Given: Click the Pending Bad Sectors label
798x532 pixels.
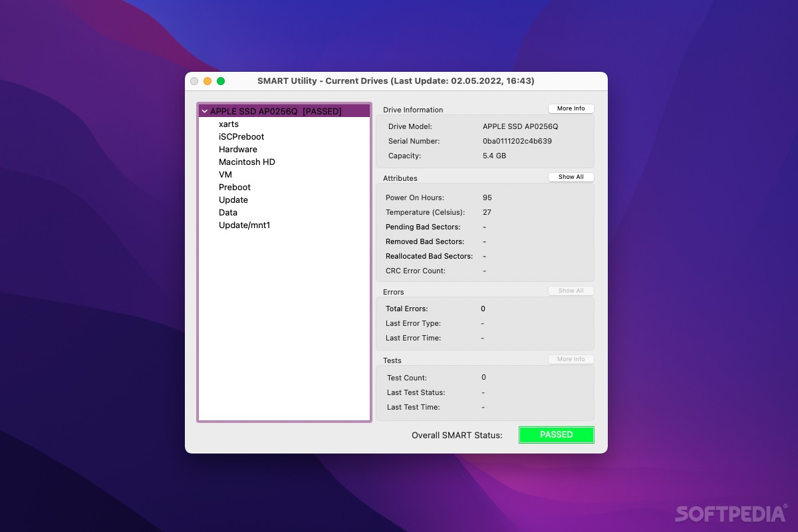Looking at the screenshot, I should 423,227.
